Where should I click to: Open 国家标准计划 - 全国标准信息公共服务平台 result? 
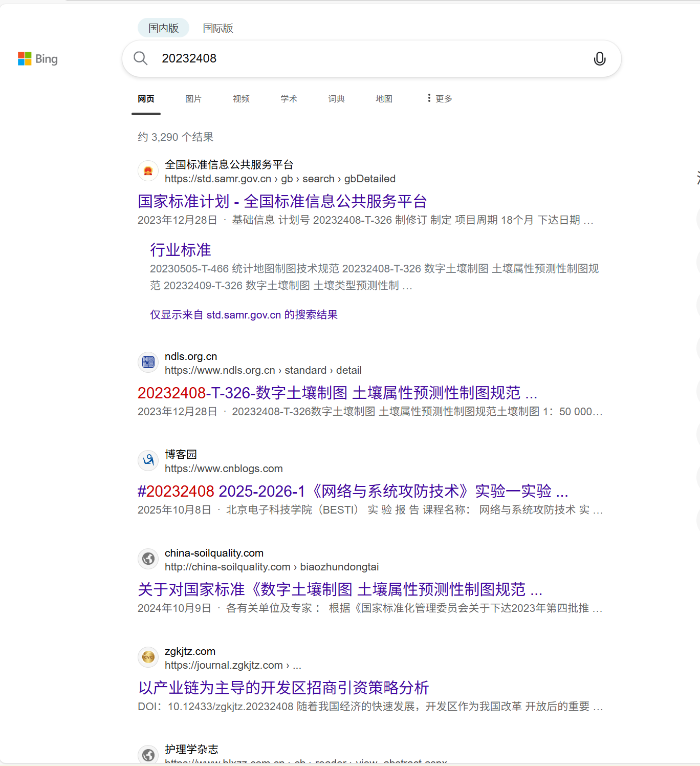tap(282, 201)
